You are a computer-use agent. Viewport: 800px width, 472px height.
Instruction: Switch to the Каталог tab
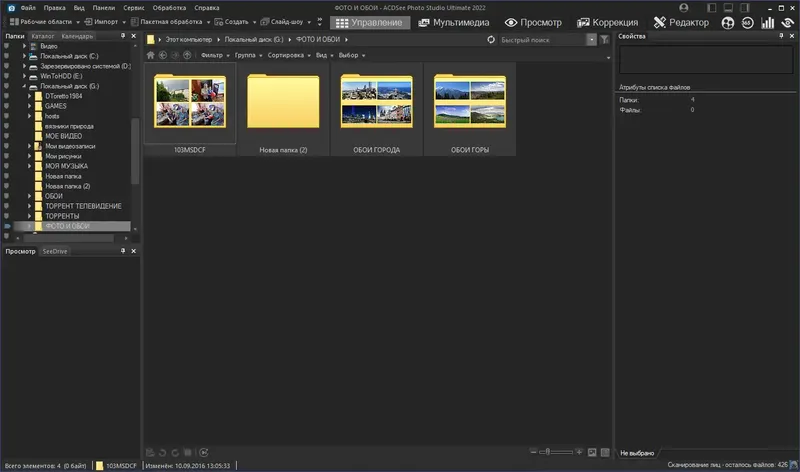click(42, 36)
